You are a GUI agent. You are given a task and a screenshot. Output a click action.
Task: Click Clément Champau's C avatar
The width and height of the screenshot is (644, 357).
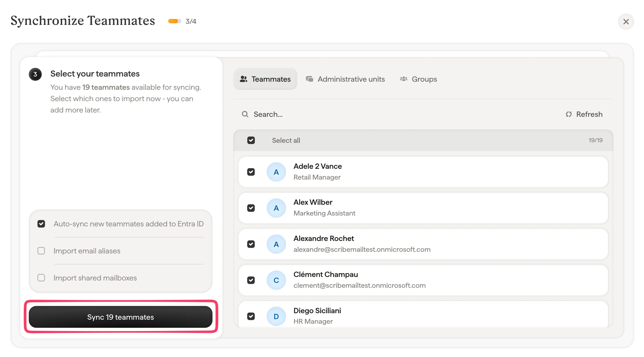point(276,280)
